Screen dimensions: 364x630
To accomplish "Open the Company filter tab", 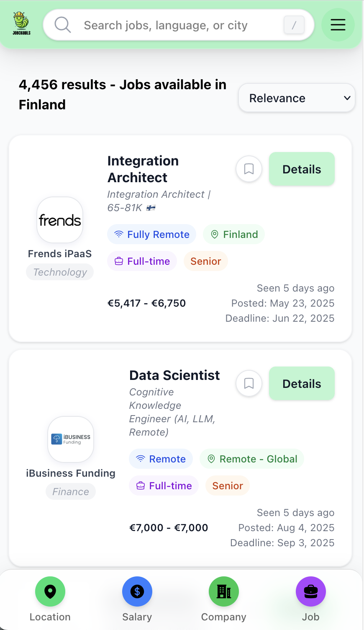I will pos(223,599).
